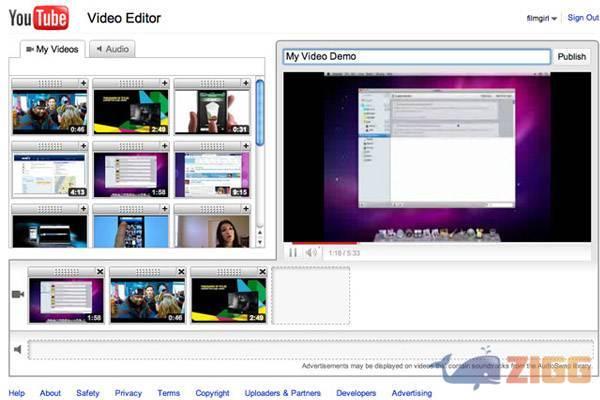Open the Copyright footer link
Viewport: 600px width, 400px height.
coord(212,393)
